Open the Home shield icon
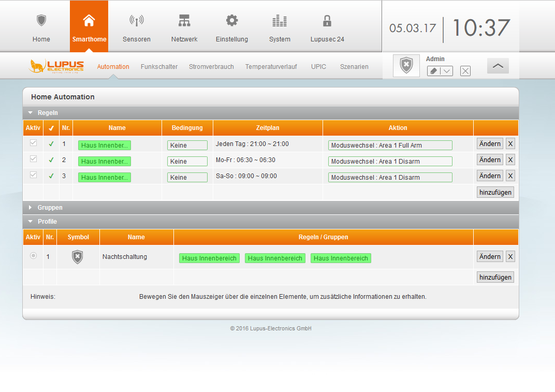This screenshot has height=392, width=555. 41,21
